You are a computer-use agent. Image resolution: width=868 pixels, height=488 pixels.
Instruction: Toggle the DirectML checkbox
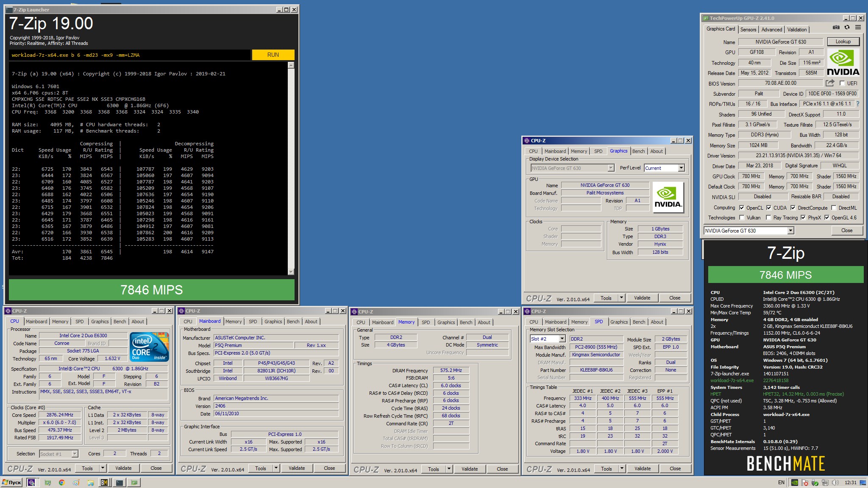834,208
